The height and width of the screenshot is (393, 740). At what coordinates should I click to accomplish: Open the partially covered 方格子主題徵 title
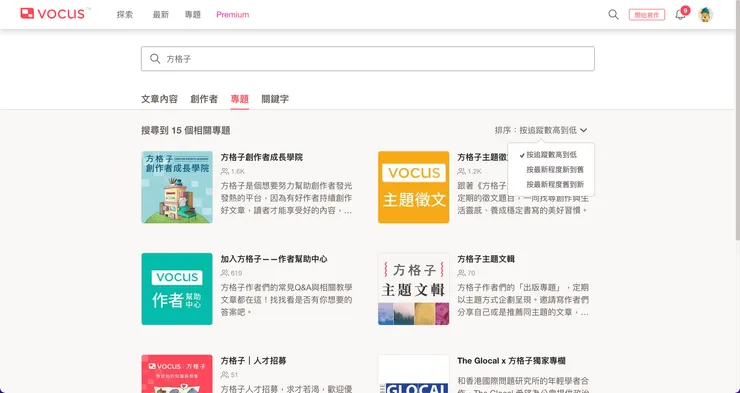(482, 158)
